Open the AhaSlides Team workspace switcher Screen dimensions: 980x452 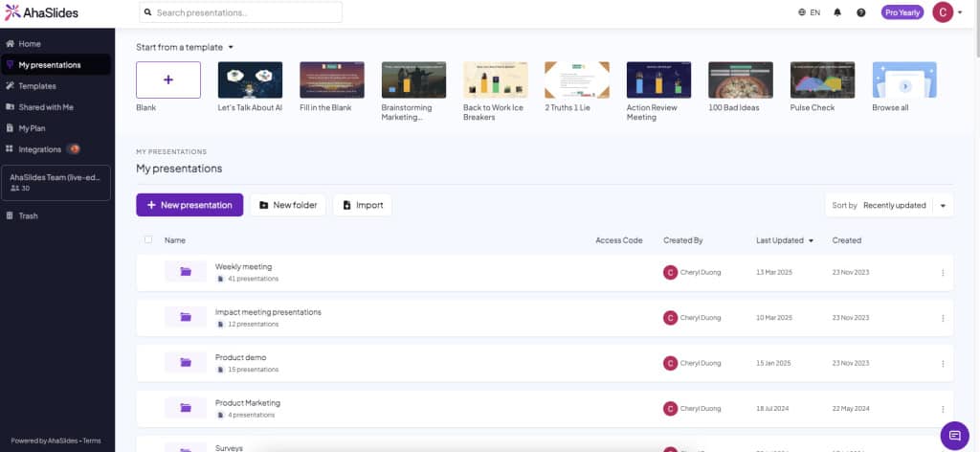pos(56,183)
